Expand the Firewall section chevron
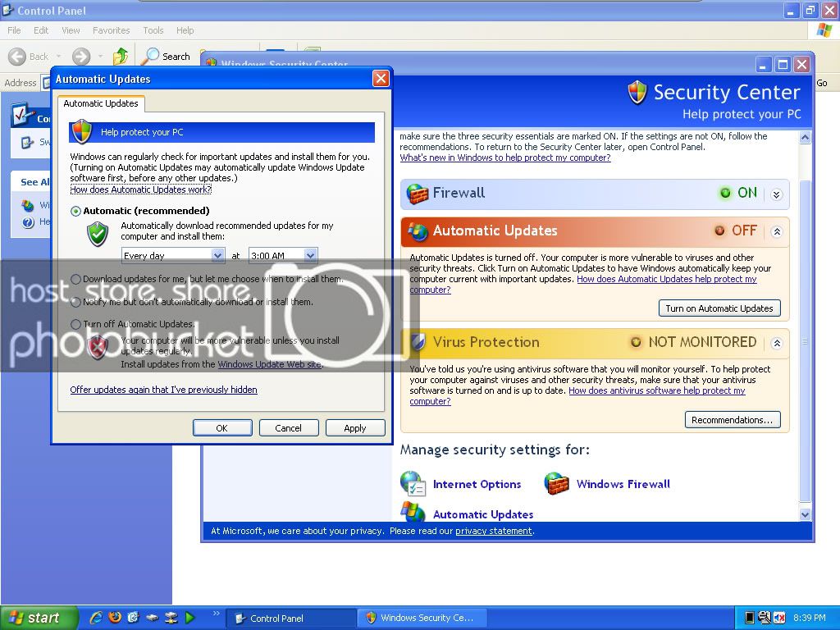The width and height of the screenshot is (840, 630). pyautogui.click(x=776, y=194)
